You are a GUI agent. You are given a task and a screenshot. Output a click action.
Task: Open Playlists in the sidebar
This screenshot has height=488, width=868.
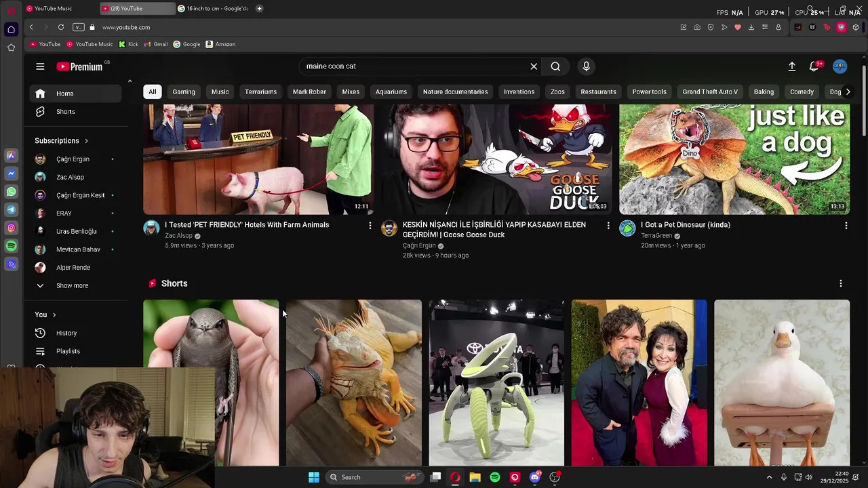76,351
